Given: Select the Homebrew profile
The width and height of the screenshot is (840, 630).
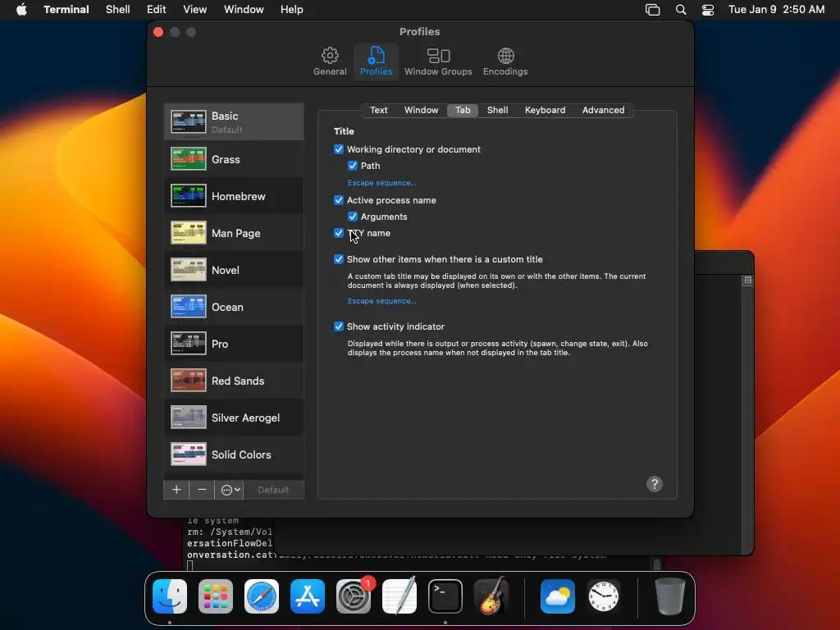Looking at the screenshot, I should click(234, 196).
